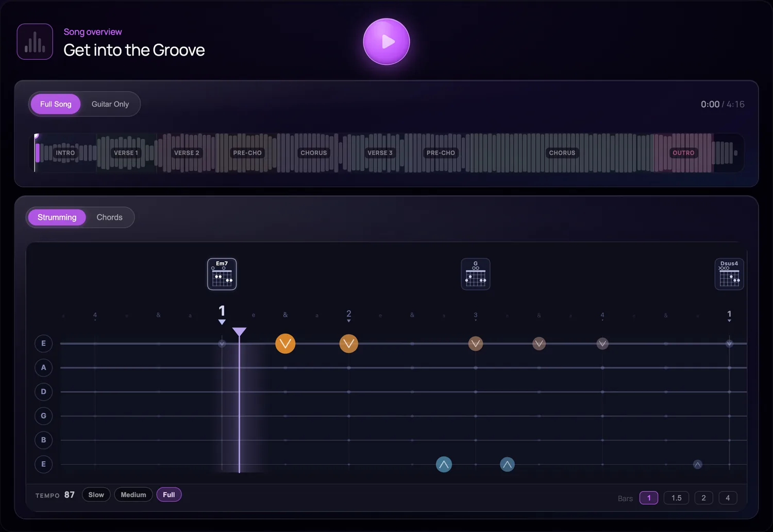Click the faint upstrum marker near next bar
Screen dimensions: 773x532
(x=697, y=465)
